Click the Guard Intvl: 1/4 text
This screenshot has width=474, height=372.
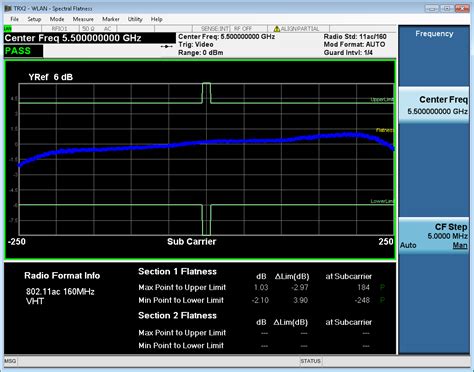pyautogui.click(x=348, y=53)
